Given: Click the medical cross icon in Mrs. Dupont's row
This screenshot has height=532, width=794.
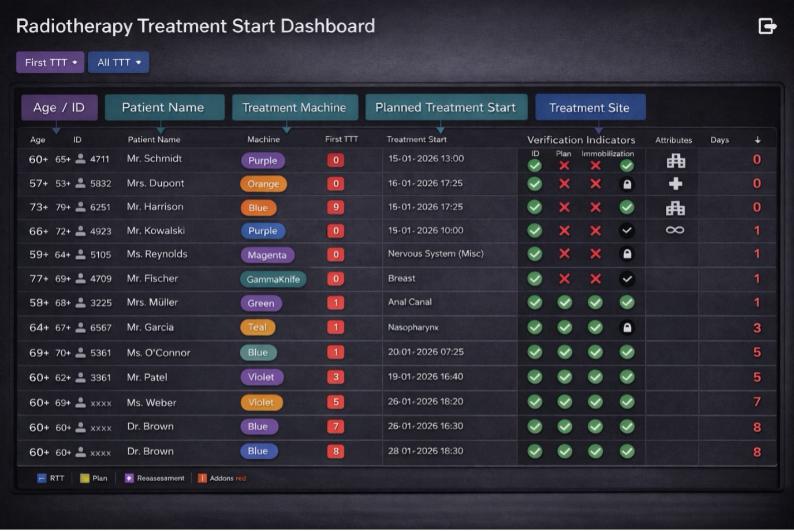Looking at the screenshot, I should 675,183.
